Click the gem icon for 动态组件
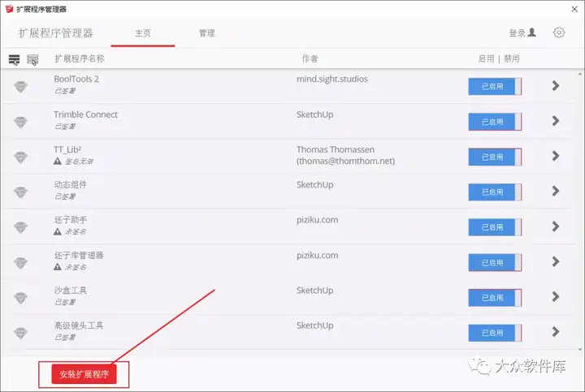585x392 pixels. (20, 192)
